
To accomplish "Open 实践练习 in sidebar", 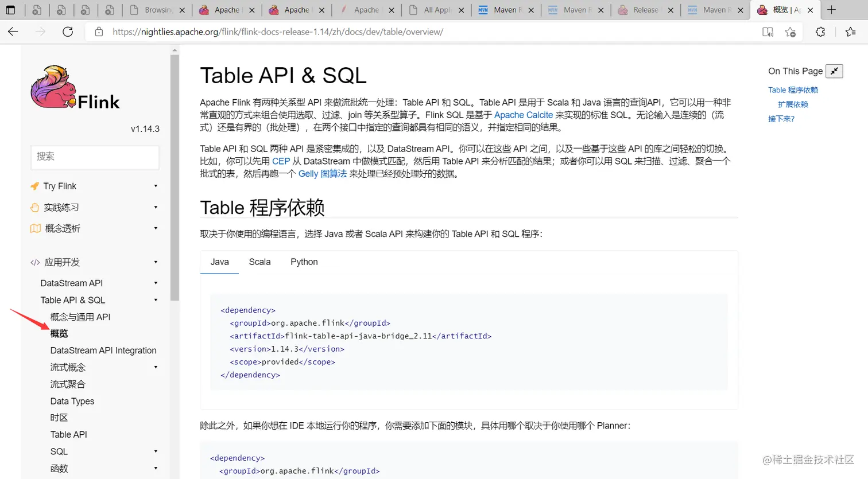I will coord(61,207).
